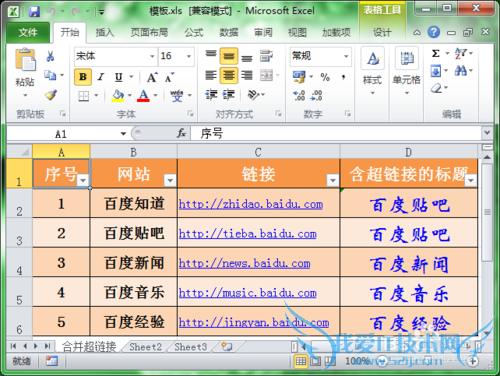Open the number format dropdown
Viewport: 500px width, 376px height.
pyautogui.click(x=346, y=56)
